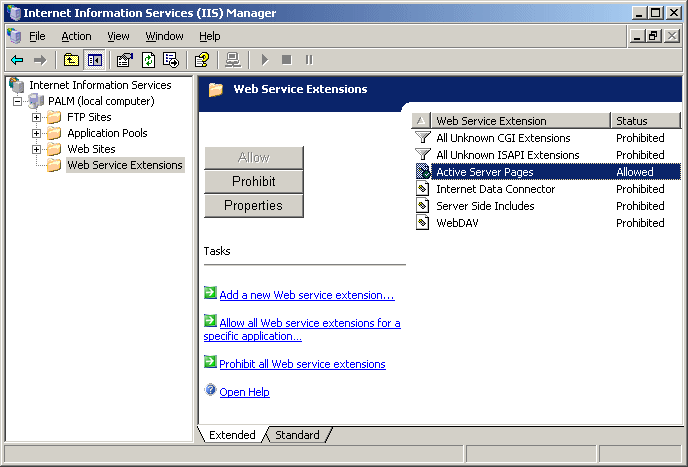
Task: Select Internet Data Connector row
Action: coord(546,189)
